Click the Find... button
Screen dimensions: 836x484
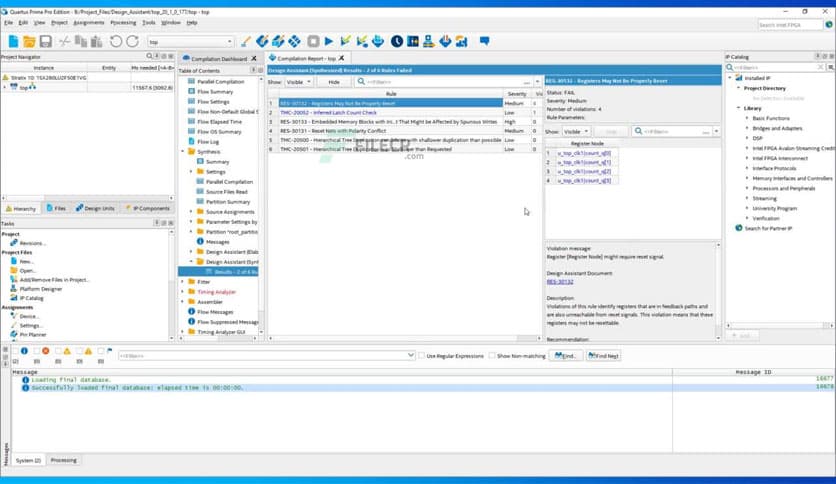point(565,356)
